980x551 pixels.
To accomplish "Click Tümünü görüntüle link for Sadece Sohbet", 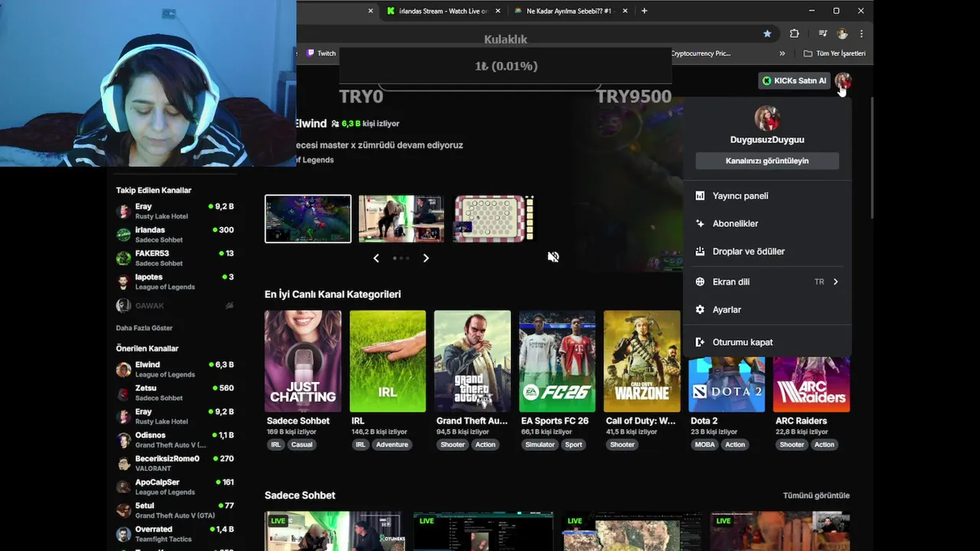I will click(x=816, y=495).
